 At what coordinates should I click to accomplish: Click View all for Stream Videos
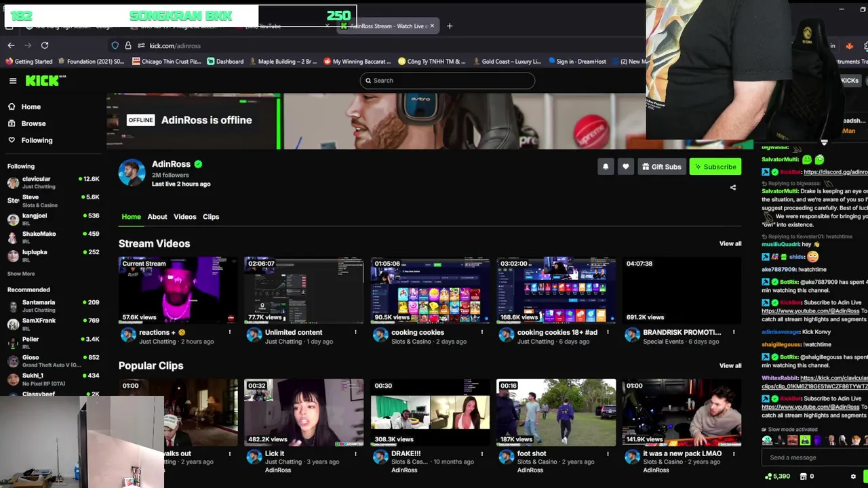(730, 243)
